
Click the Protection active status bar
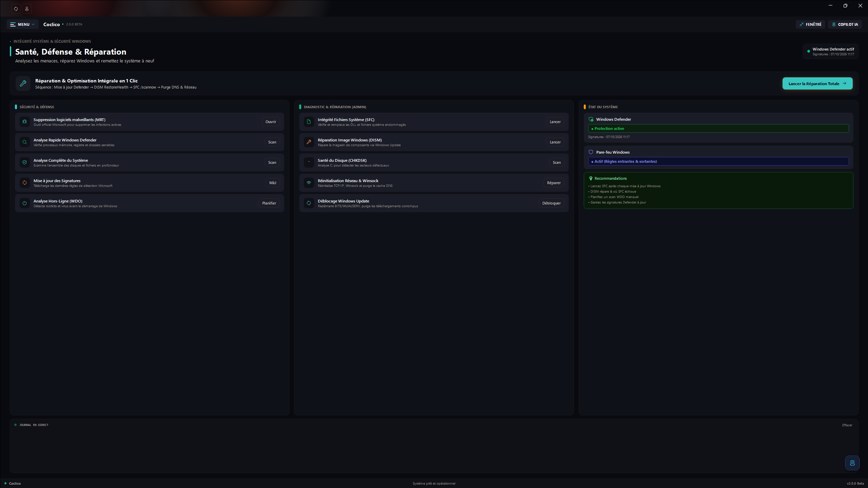[718, 129]
